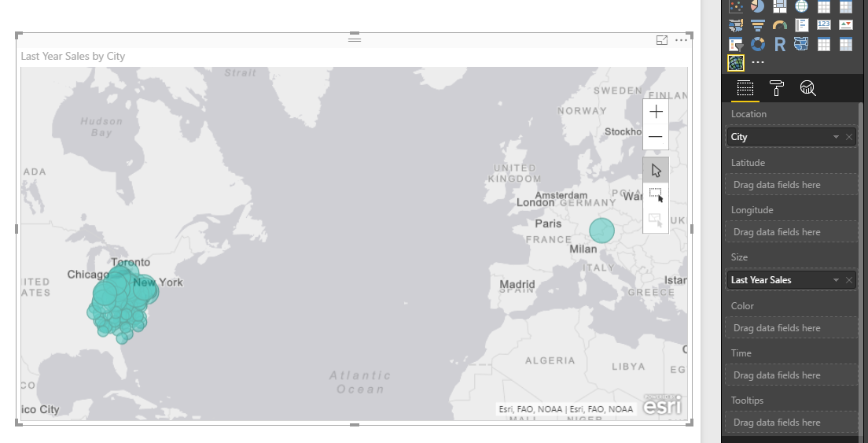Switch to the Format paint roller tab
The image size is (868, 443).
[x=777, y=88]
